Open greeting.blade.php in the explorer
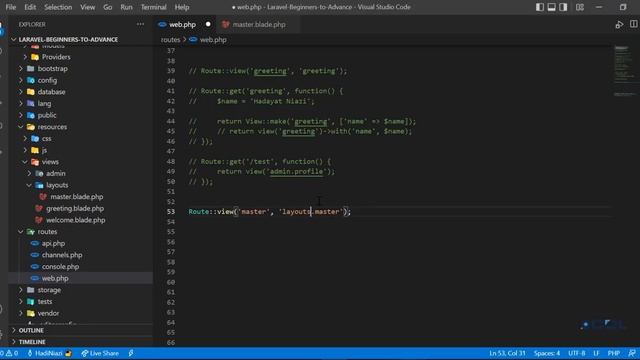This screenshot has height=360, width=640. (75, 209)
